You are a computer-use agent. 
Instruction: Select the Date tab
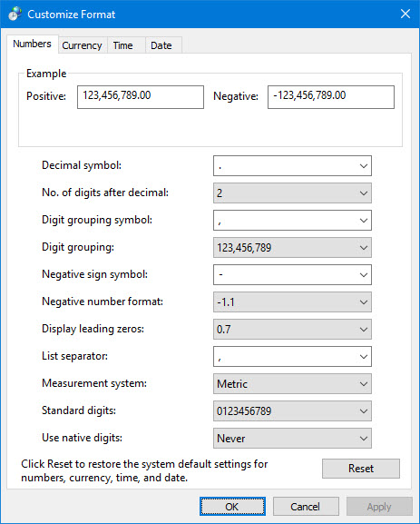coord(161,45)
